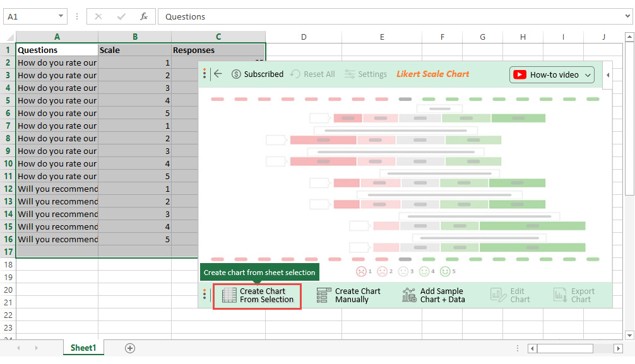Click the vertical scrollbar down arrow

(x=629, y=335)
